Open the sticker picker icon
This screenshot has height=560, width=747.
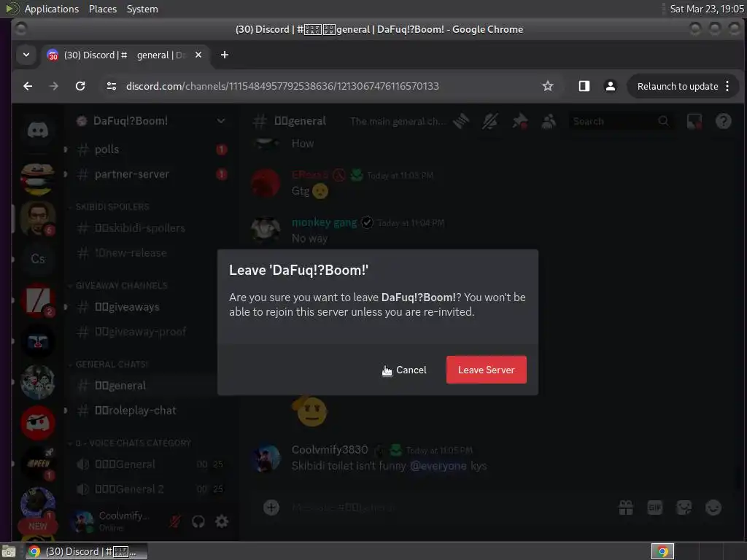click(684, 507)
